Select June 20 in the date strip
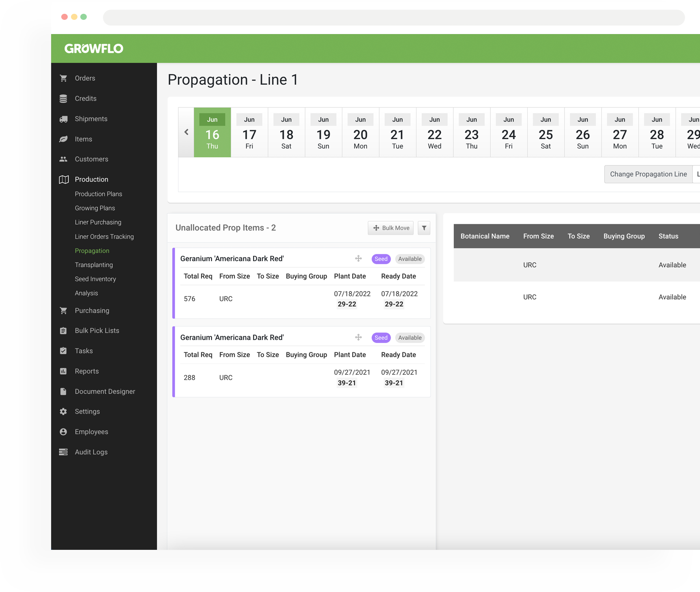This screenshot has height=592, width=700. [360, 132]
